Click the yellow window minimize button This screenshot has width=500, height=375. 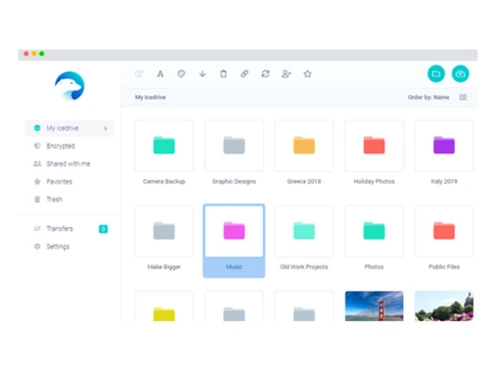point(34,54)
